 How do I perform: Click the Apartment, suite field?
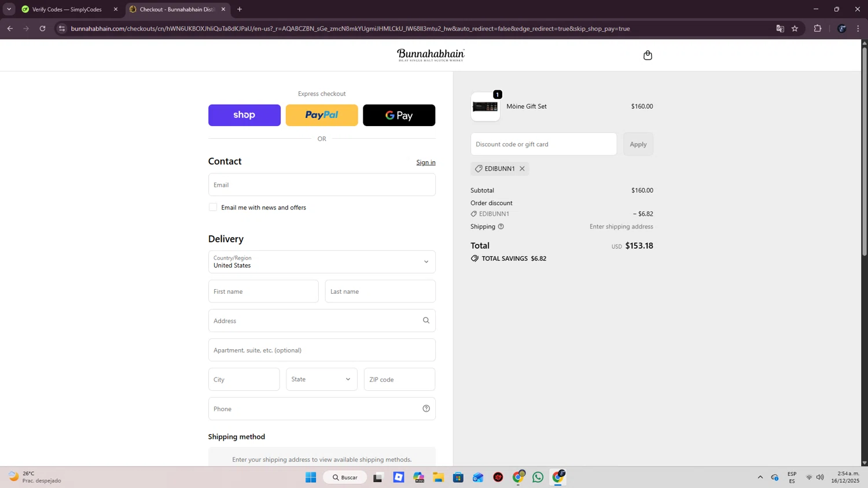tap(322, 350)
